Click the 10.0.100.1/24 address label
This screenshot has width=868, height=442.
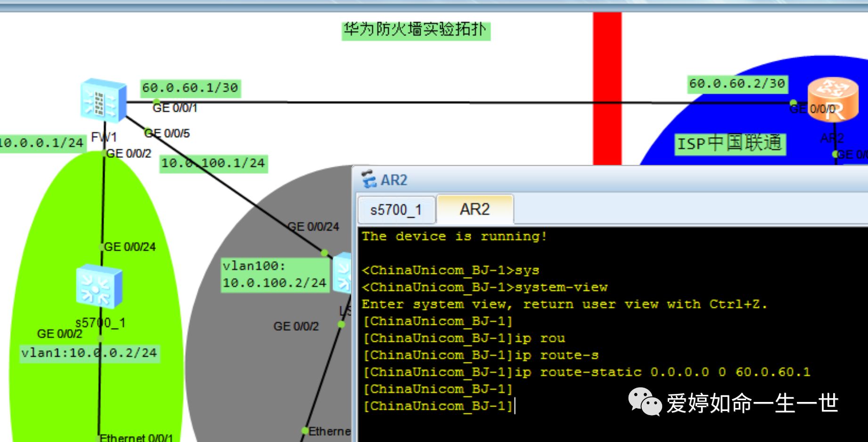[213, 164]
